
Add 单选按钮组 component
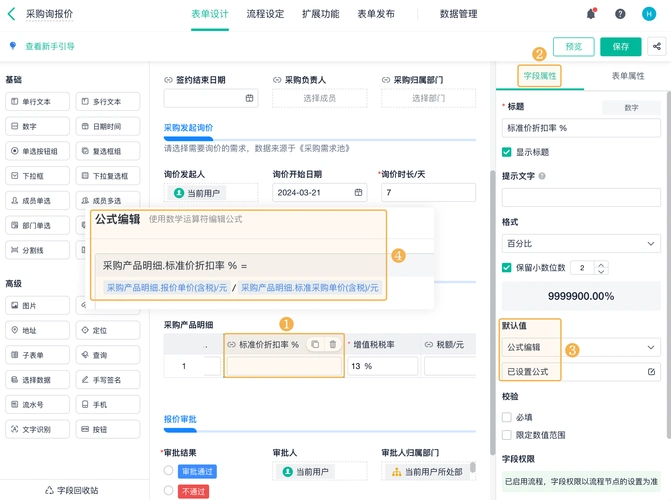point(37,151)
